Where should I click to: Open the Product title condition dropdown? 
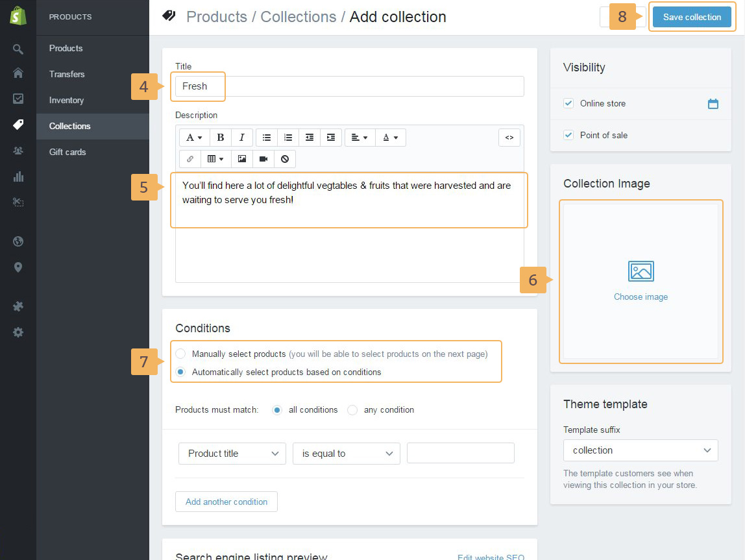[232, 454]
